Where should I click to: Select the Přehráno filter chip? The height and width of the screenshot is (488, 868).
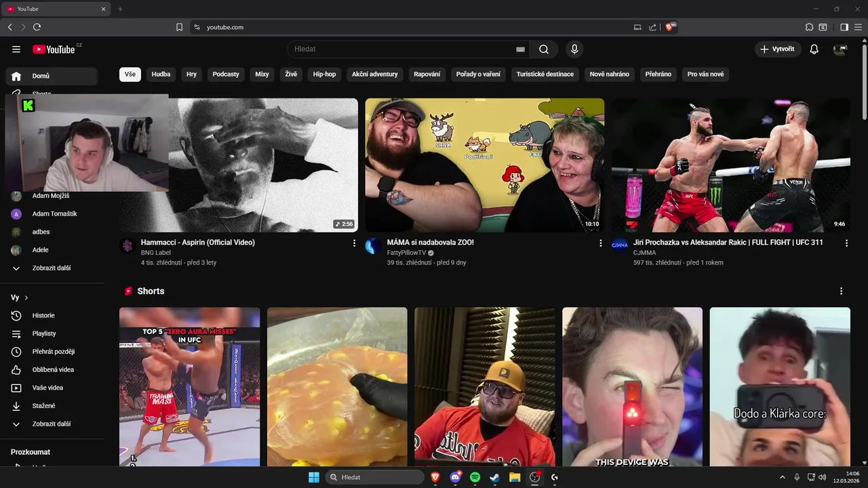(x=658, y=74)
